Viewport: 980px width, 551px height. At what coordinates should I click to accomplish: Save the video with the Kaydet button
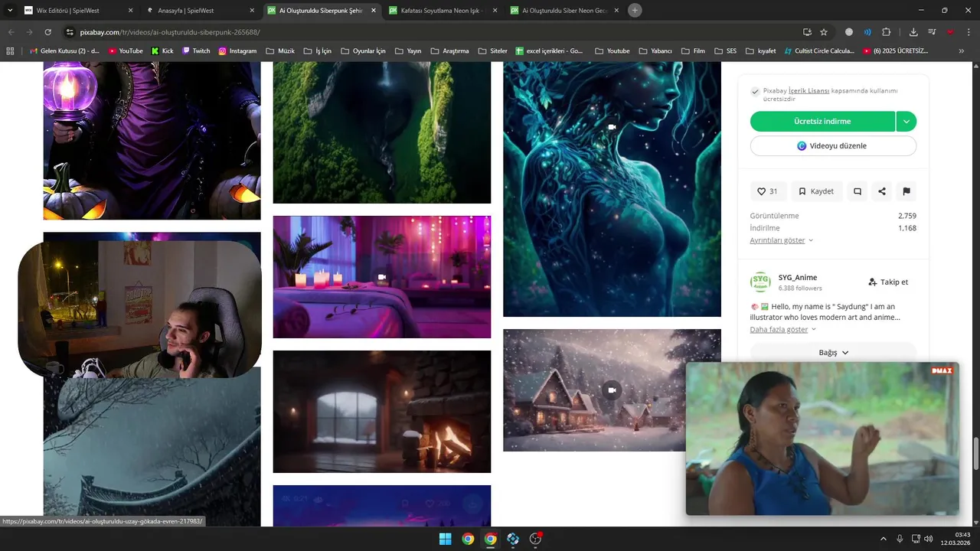pyautogui.click(x=816, y=191)
